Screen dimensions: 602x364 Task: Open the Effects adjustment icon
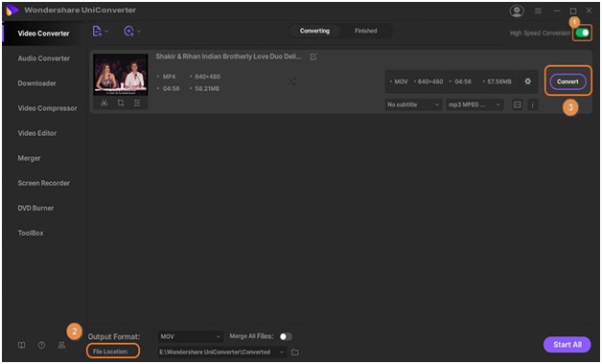[137, 102]
